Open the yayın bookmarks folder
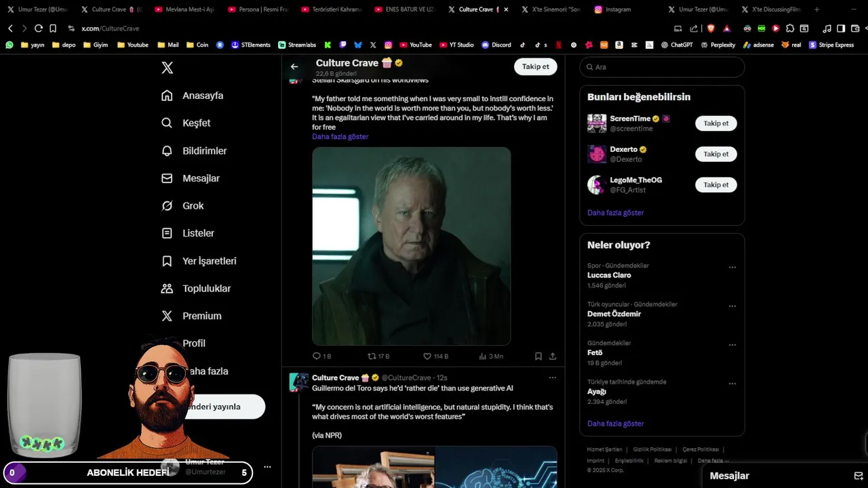This screenshot has height=488, width=868. pyautogui.click(x=33, y=45)
